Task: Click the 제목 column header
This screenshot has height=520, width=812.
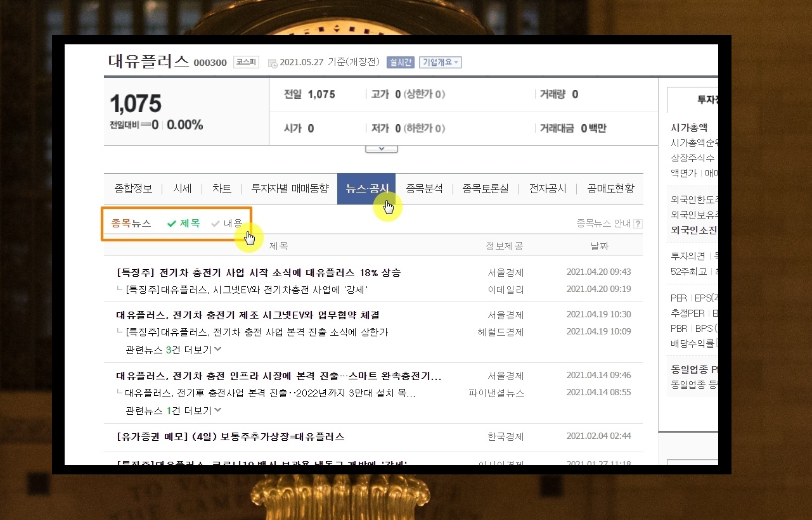Action: tap(278, 246)
